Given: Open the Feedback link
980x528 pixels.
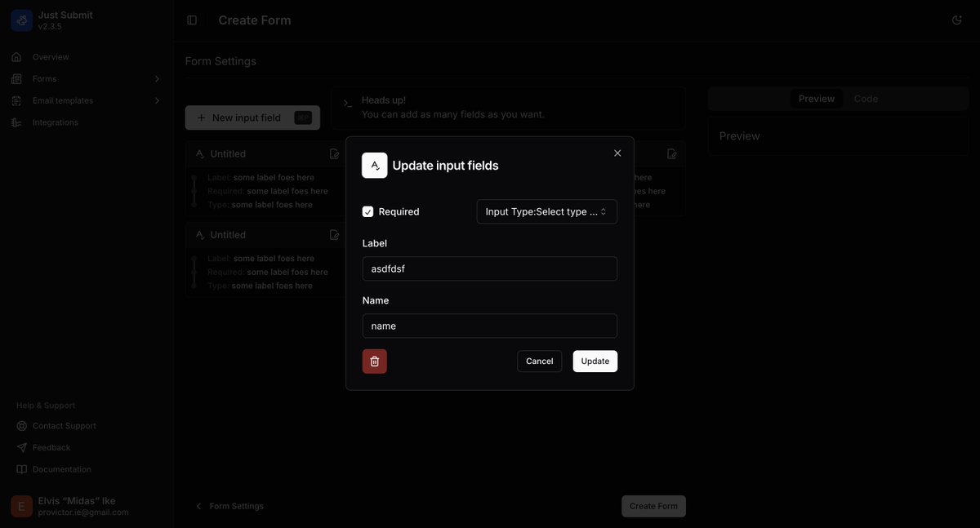Looking at the screenshot, I should coord(51,448).
